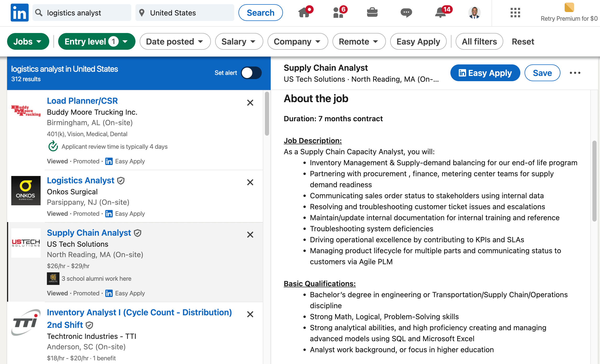This screenshot has width=600, height=364.
Task: Open the All filters panel
Action: (x=479, y=41)
